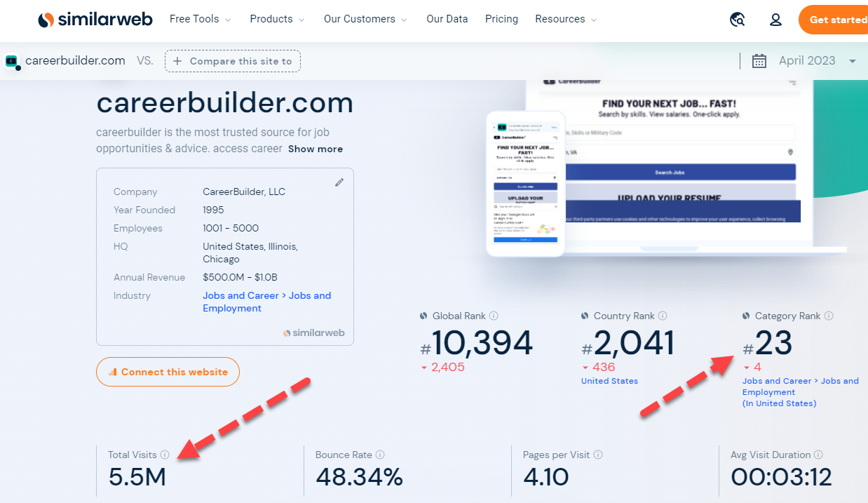The width and height of the screenshot is (868, 503).
Task: Click the 48.34% bounce rate value
Action: tap(359, 477)
